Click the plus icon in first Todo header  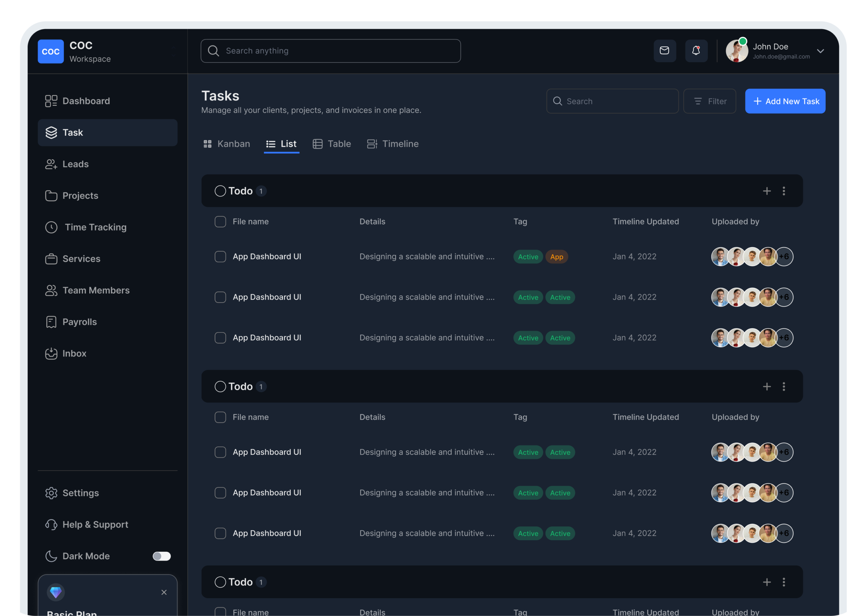point(767,191)
